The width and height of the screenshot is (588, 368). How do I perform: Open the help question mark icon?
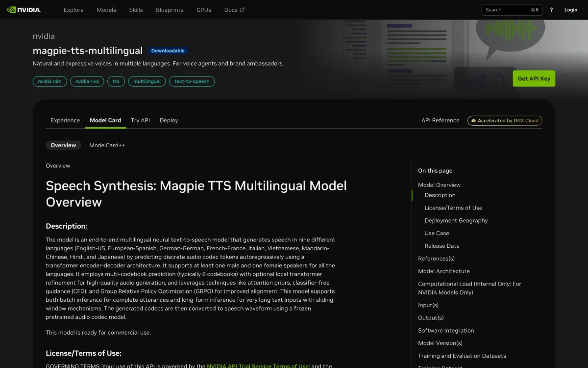(551, 10)
